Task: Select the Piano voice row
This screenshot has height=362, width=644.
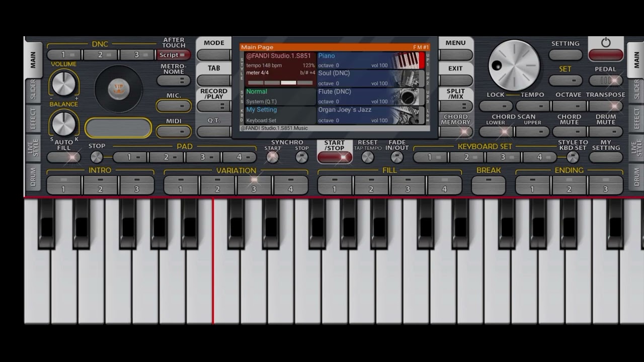Action: click(371, 61)
